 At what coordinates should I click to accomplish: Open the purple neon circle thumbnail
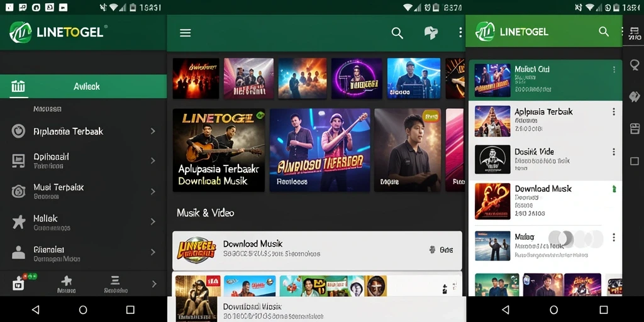tap(357, 78)
